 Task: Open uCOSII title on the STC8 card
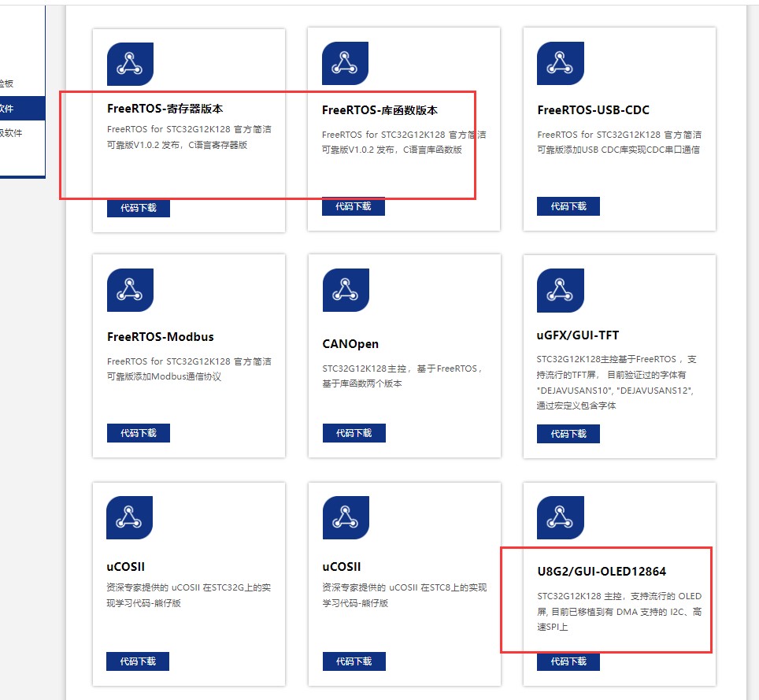[x=342, y=567]
